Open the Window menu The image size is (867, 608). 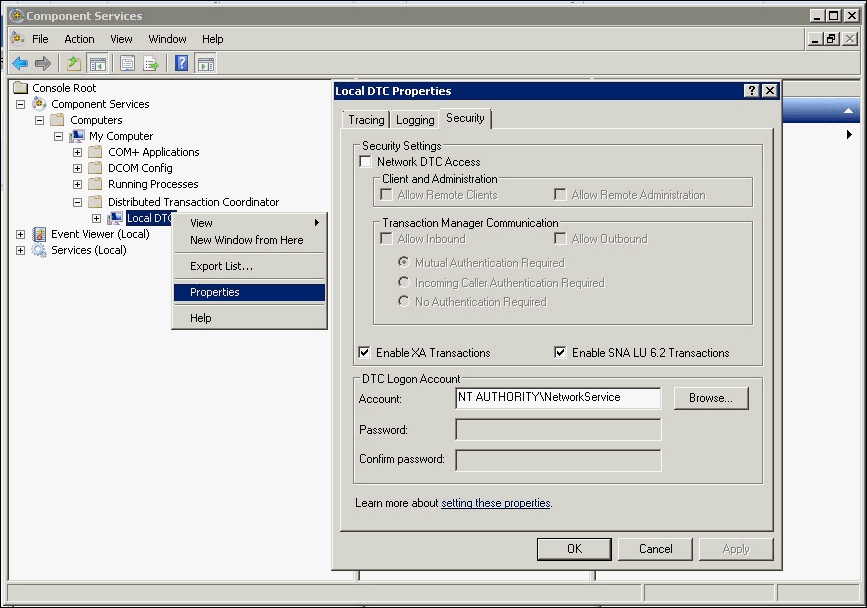pos(167,39)
